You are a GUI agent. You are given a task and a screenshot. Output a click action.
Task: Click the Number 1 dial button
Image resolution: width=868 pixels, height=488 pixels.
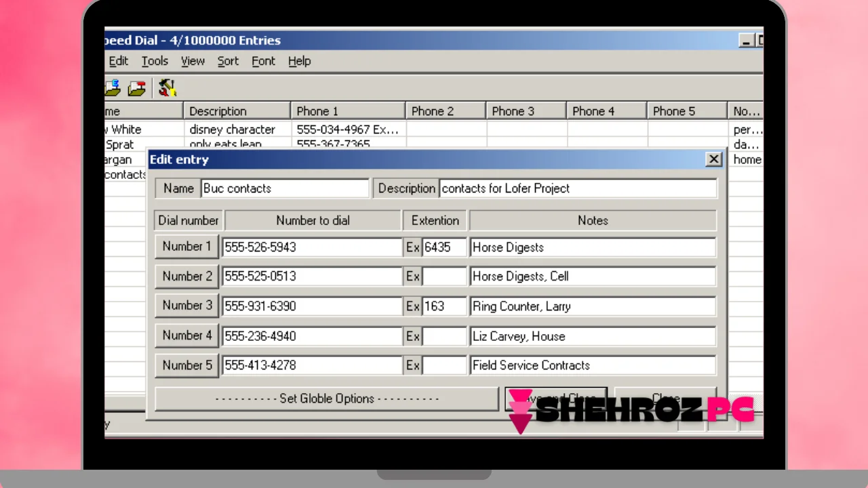186,247
